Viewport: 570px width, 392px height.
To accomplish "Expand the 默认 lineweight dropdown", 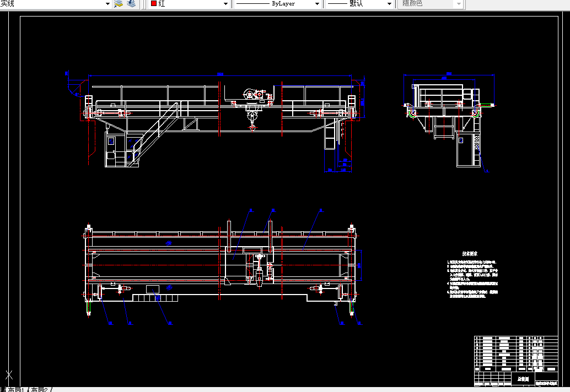I will (x=359, y=4).
